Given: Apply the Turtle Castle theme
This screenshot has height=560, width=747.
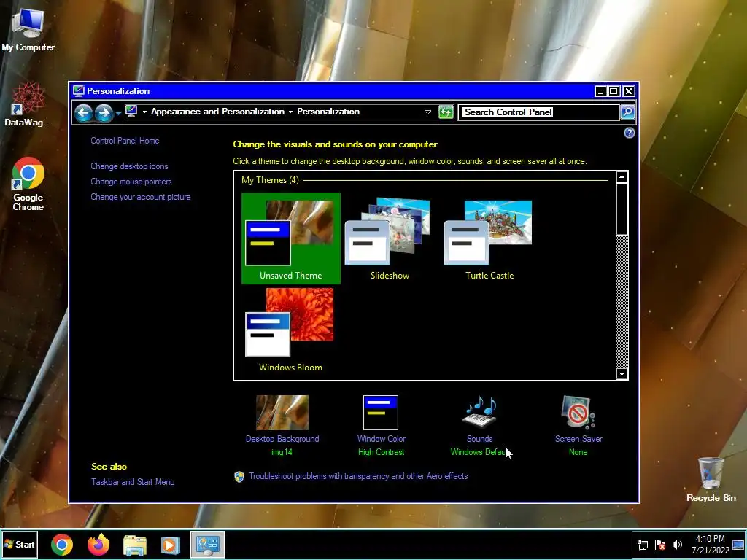Looking at the screenshot, I should (x=489, y=238).
